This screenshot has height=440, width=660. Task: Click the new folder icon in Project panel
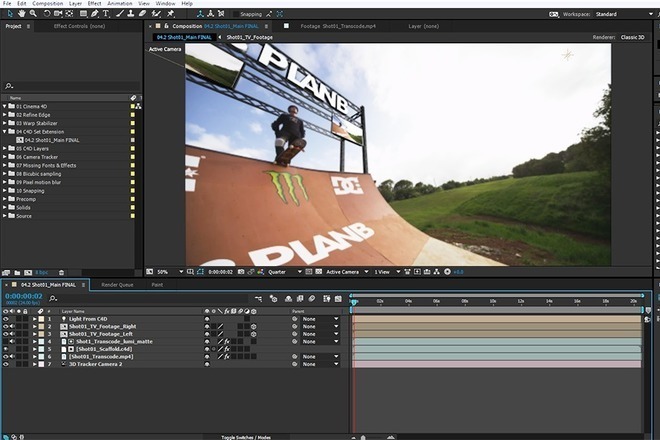17,272
